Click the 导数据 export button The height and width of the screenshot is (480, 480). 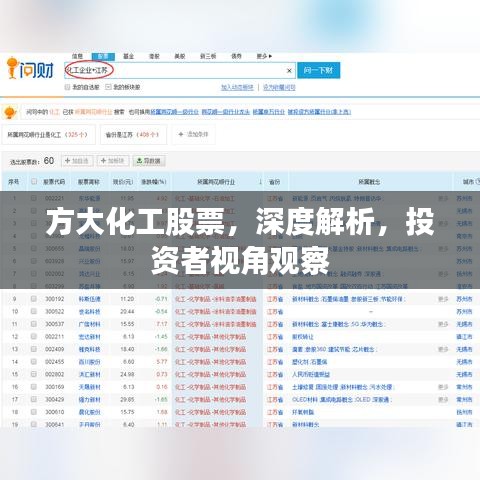point(149,161)
